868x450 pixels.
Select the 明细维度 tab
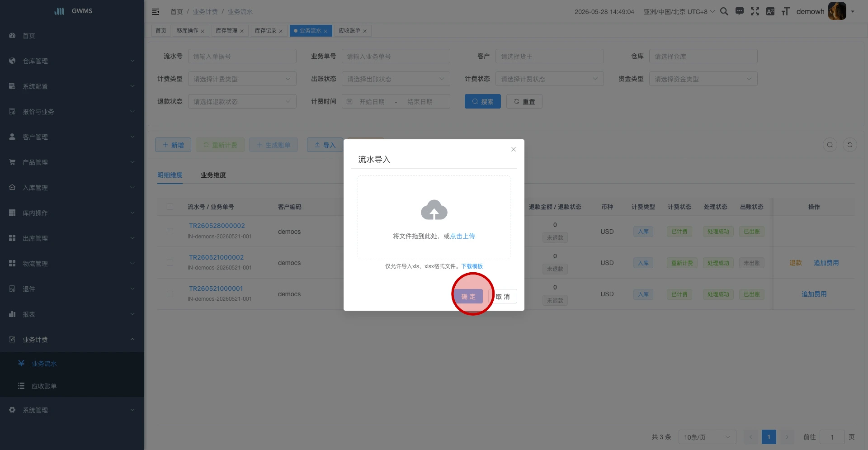coord(170,175)
